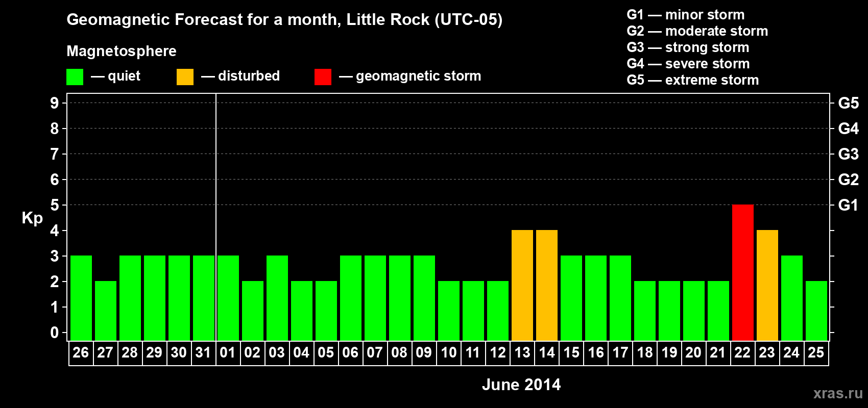This screenshot has height=408, width=868.
Task: Click the green bar above date 26
Action: (x=81, y=298)
